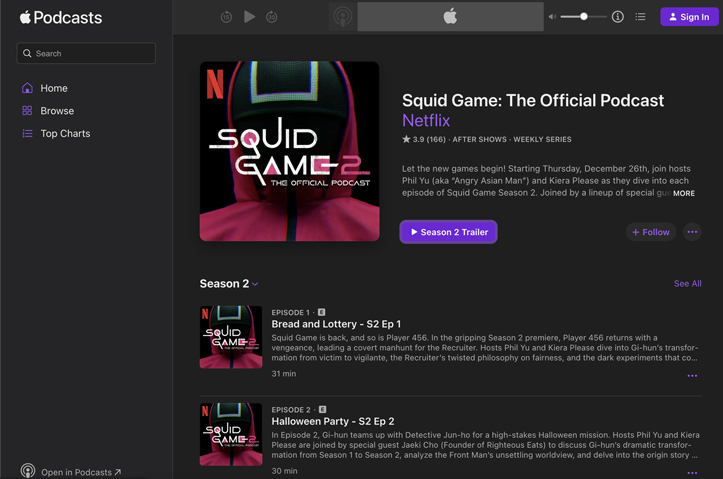The width and height of the screenshot is (723, 479).
Task: Click the 3.9 (166) star rating text
Action: [424, 139]
